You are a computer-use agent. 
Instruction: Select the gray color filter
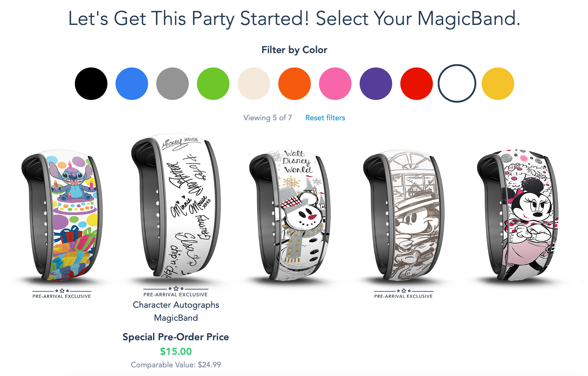[172, 84]
